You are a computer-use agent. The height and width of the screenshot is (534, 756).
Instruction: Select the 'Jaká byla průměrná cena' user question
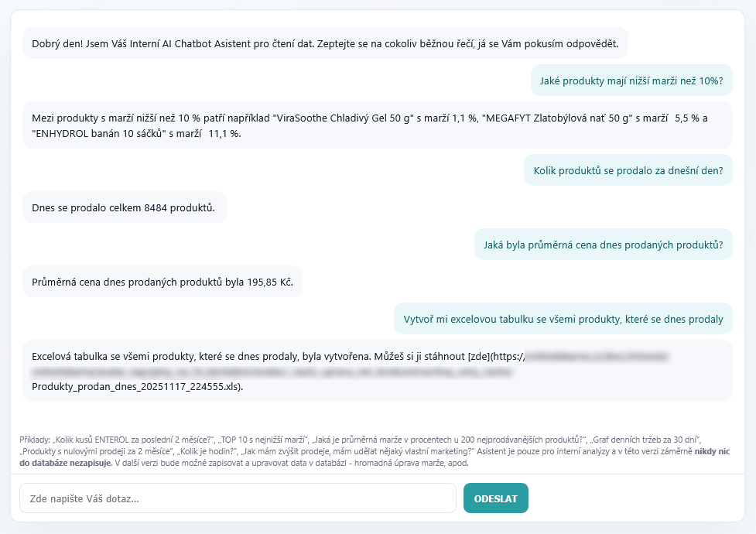pos(603,245)
